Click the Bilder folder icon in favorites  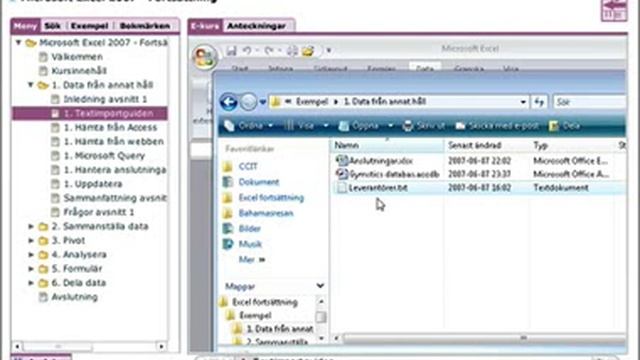(x=228, y=229)
